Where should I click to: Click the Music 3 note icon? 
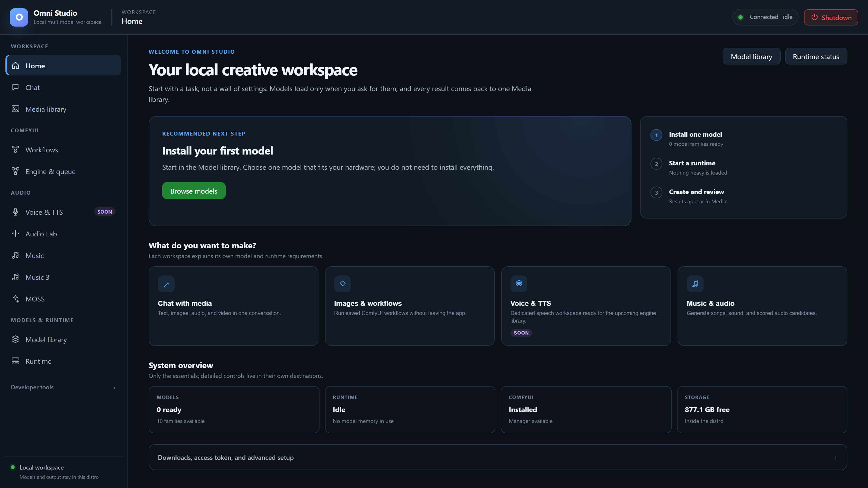point(15,277)
